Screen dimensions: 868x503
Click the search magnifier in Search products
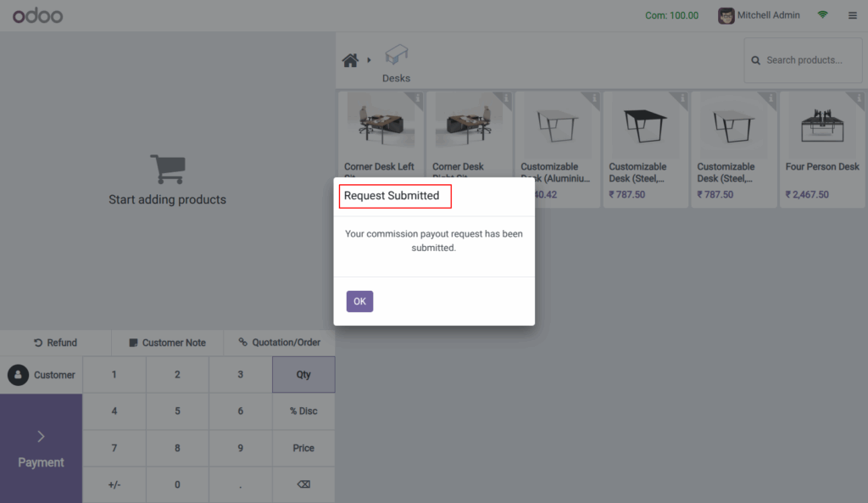[x=755, y=60]
